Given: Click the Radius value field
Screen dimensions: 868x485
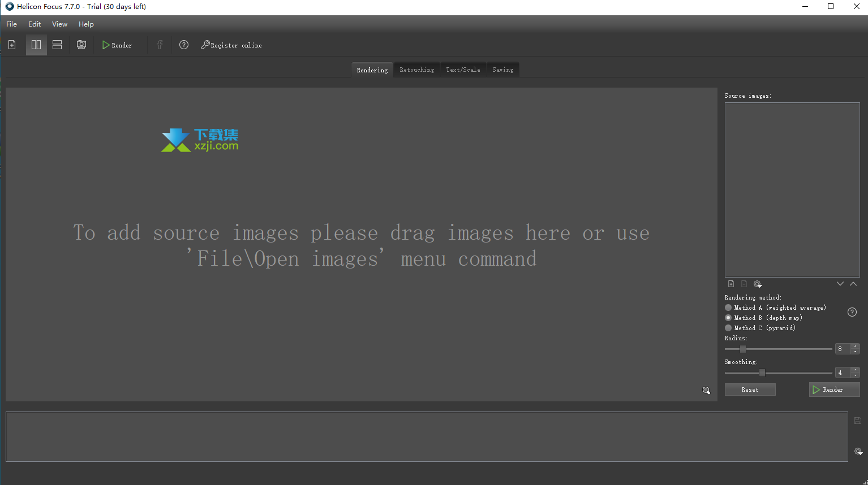Looking at the screenshot, I should click(x=843, y=349).
